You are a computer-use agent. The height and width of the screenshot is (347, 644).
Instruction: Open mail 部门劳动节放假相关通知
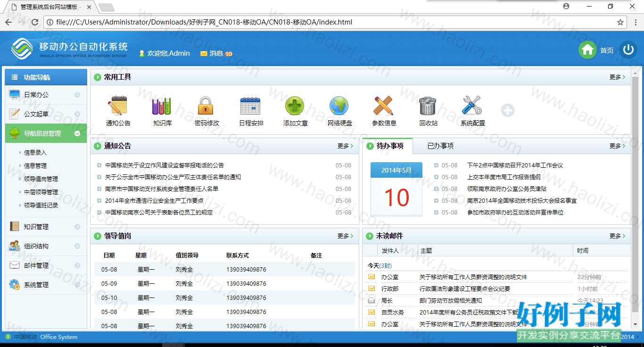coord(451,301)
